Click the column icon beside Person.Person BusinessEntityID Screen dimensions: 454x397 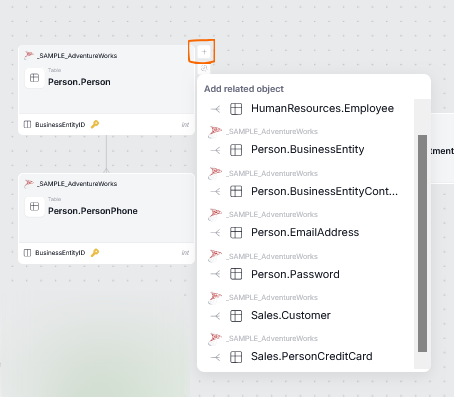[27, 125]
